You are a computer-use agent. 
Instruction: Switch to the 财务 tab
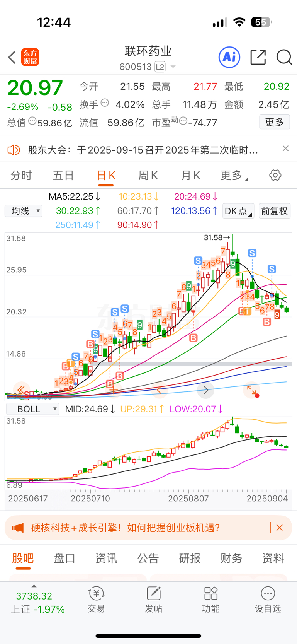coord(231,558)
